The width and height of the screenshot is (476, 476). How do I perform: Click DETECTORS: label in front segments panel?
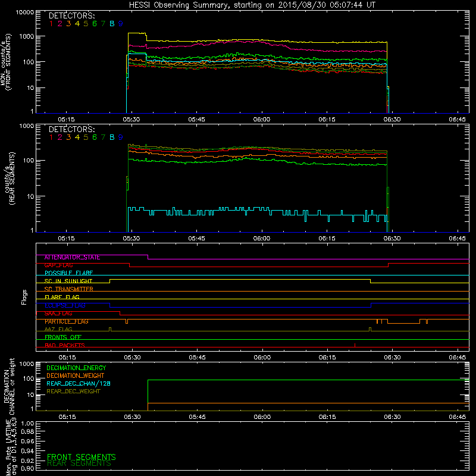pyautogui.click(x=72, y=15)
